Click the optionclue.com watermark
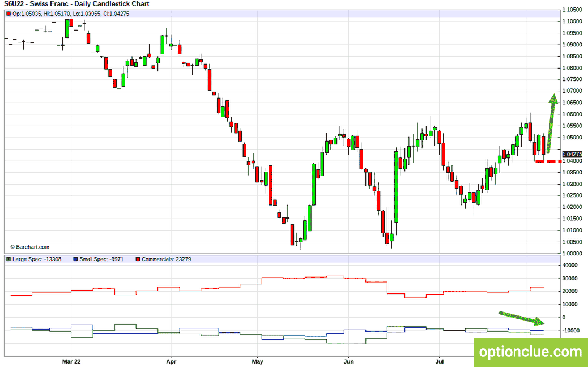 tap(531, 352)
